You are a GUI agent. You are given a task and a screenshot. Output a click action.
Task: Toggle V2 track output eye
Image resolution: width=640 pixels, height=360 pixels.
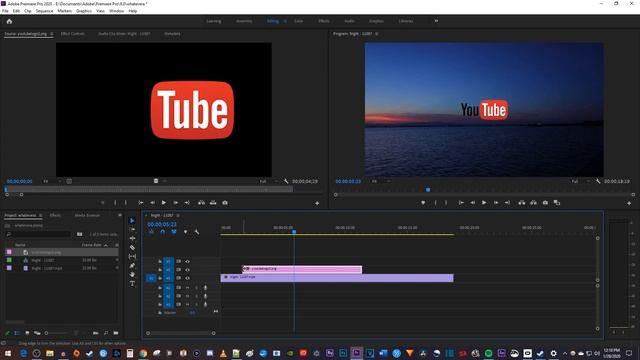187,270
